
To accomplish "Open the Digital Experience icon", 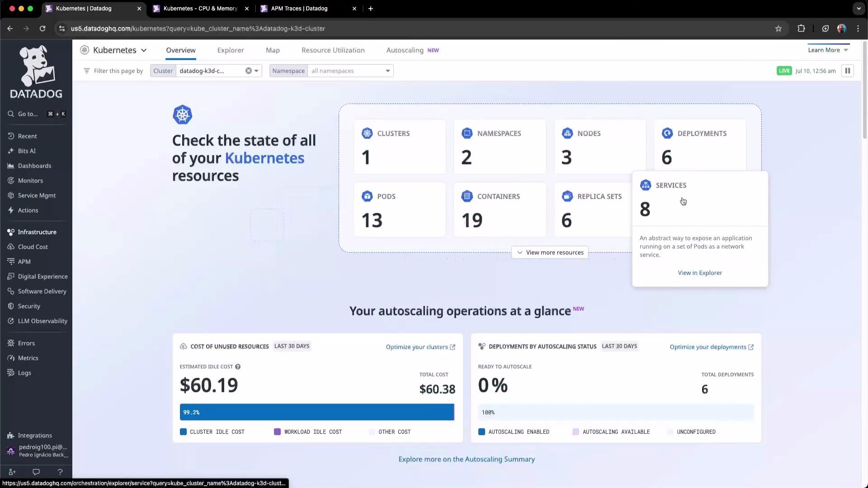I will tap(11, 277).
